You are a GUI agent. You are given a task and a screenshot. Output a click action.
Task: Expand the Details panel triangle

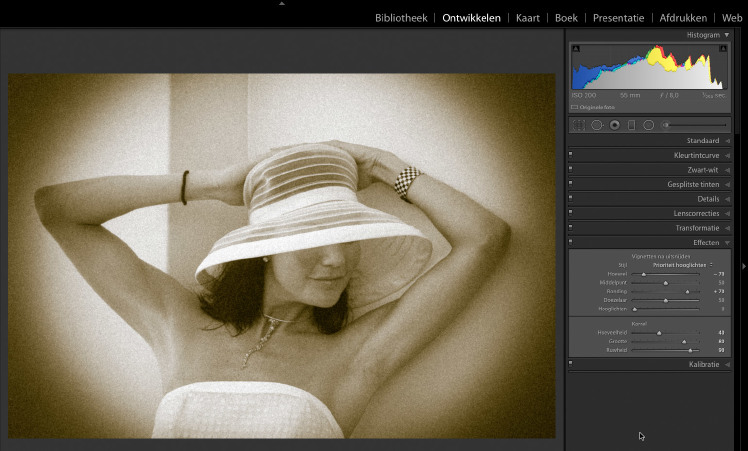click(727, 199)
